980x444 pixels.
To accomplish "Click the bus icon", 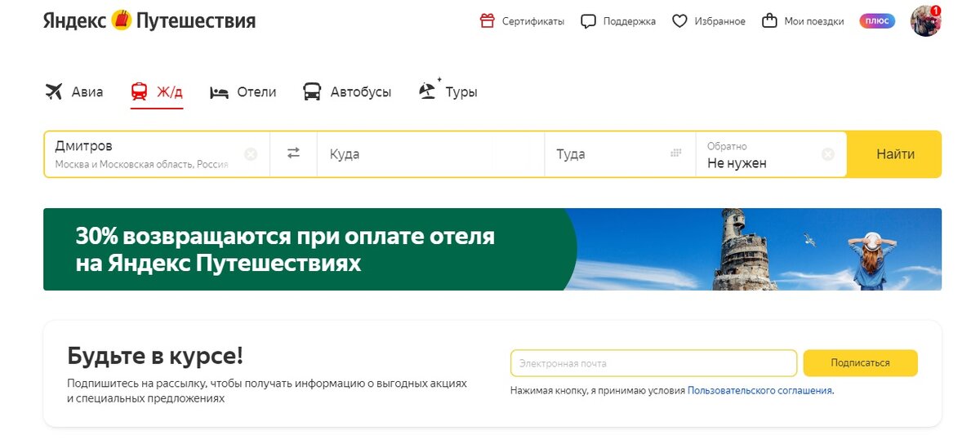I will point(312,91).
